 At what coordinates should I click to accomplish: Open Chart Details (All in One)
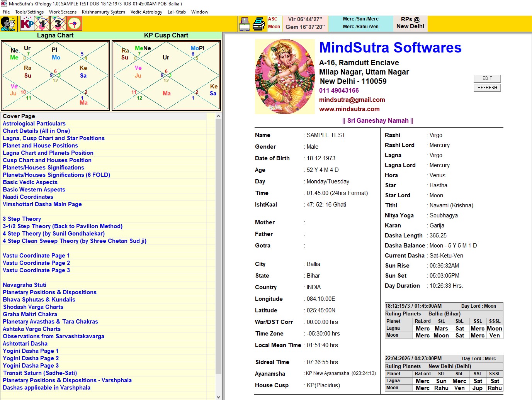[x=36, y=131]
